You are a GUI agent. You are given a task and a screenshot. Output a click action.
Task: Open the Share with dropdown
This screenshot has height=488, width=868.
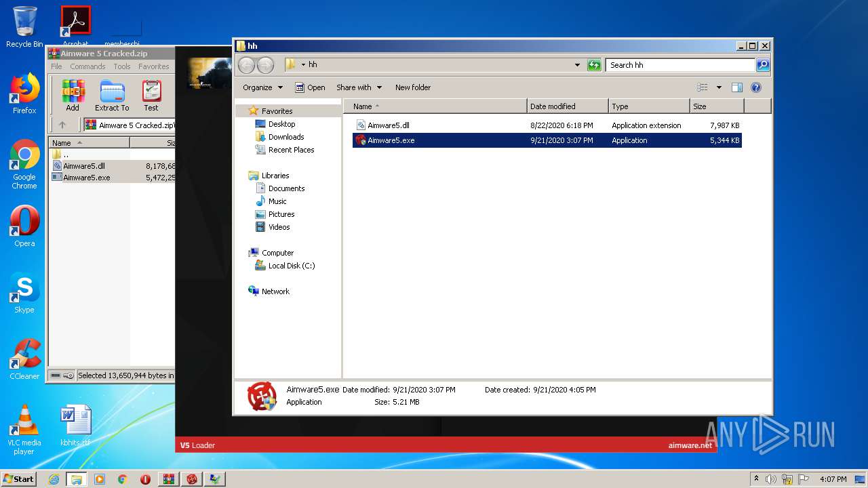pos(359,87)
